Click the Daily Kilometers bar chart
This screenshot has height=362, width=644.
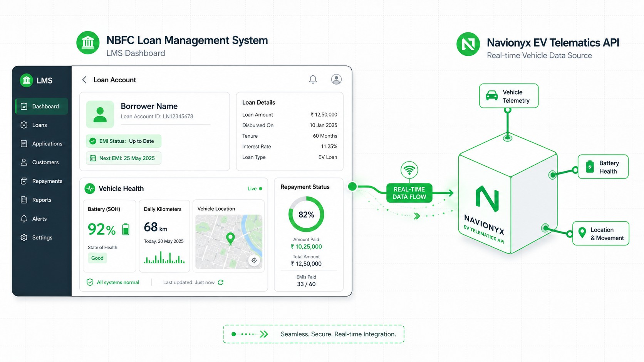164,257
